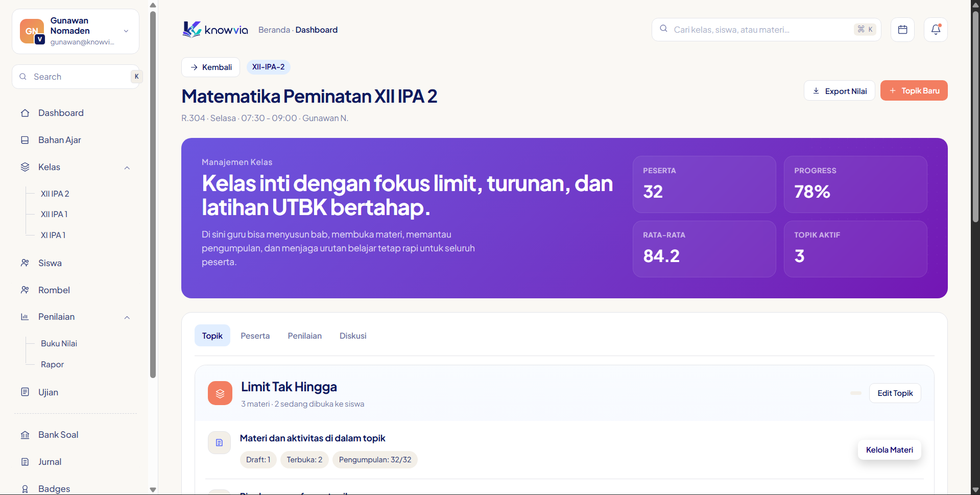This screenshot has width=980, height=495.
Task: Click the Beranda breadcrumb link
Action: pos(274,30)
